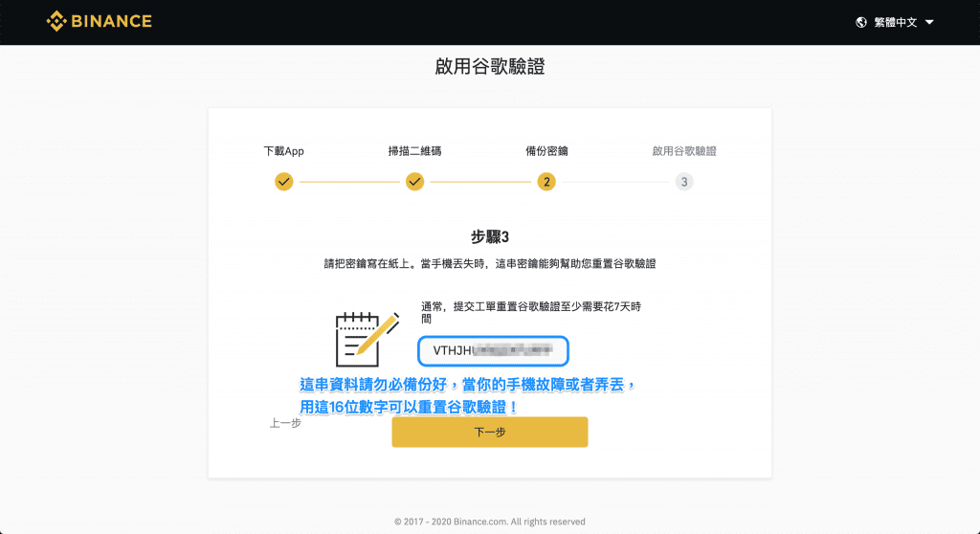
Task: Click the checkmark circle under 掃描二維碼
Action: [414, 181]
